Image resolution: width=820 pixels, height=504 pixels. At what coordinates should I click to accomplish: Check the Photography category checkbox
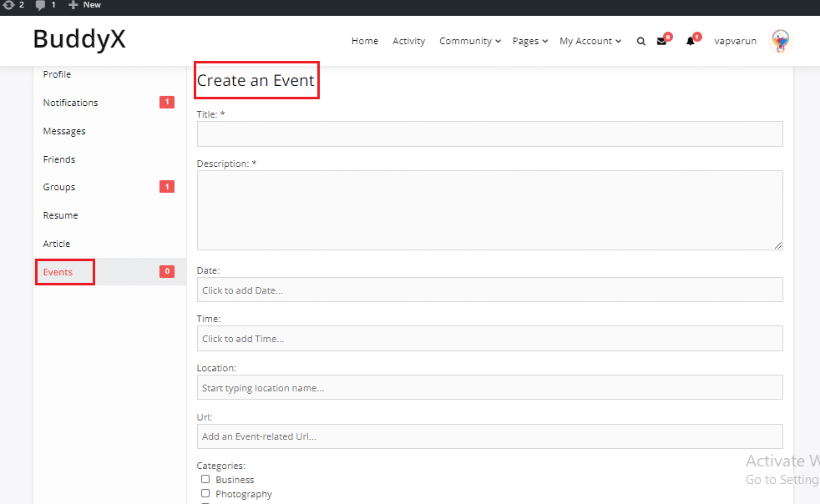pos(205,494)
